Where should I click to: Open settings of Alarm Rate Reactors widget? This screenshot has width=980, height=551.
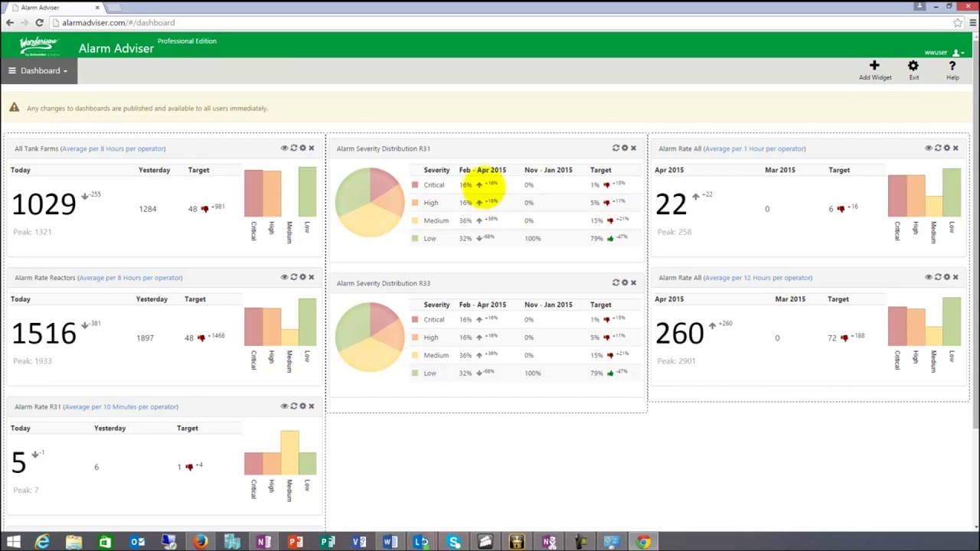point(302,277)
